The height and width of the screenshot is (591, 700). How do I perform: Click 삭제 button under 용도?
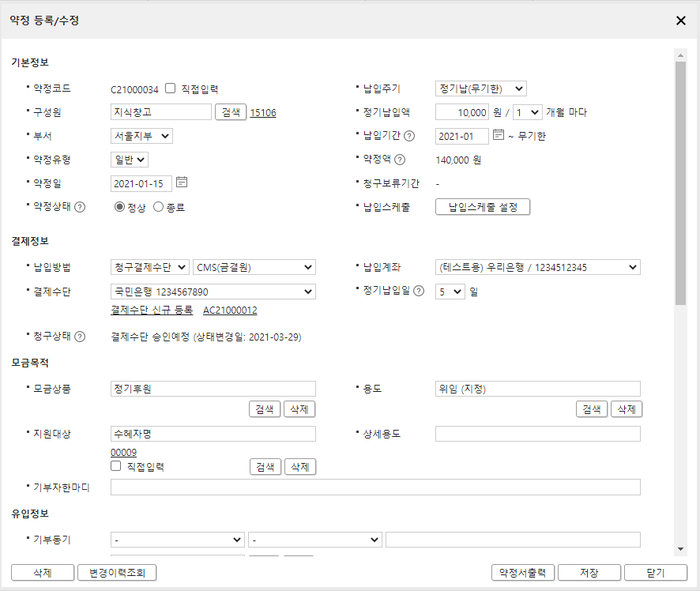pyautogui.click(x=627, y=409)
